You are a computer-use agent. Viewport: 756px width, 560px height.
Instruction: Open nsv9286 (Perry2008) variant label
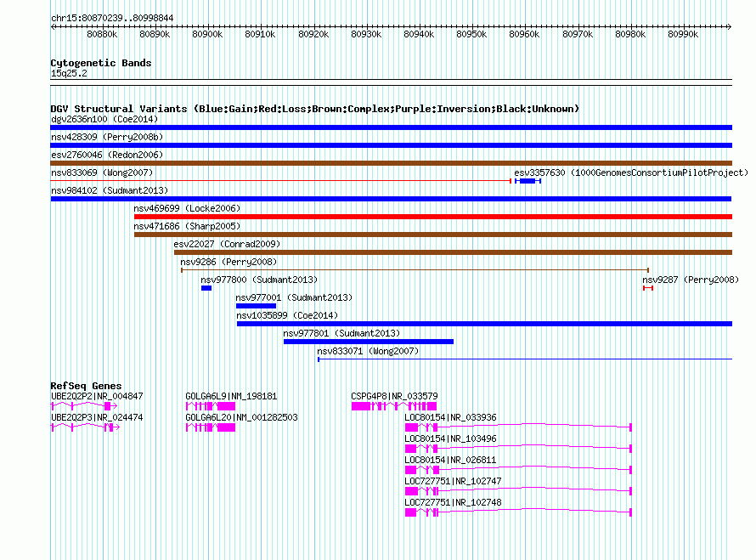[228, 262]
